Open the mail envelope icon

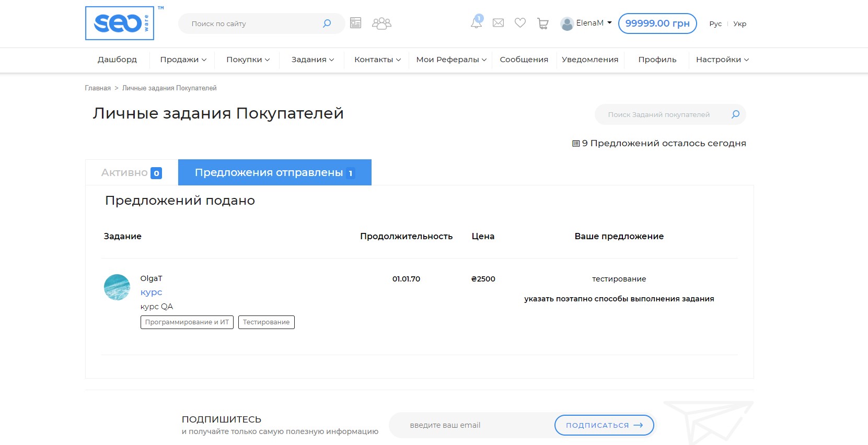[499, 23]
